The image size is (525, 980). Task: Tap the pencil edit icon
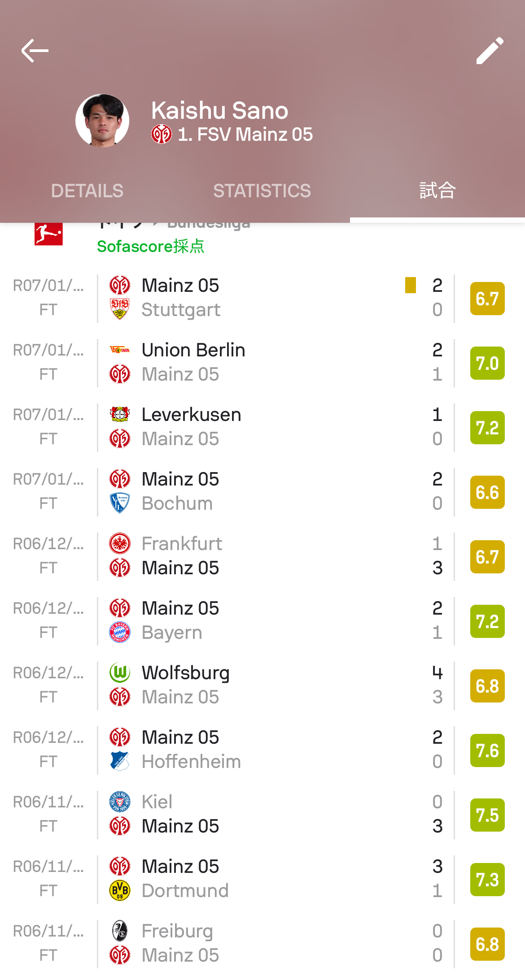[x=490, y=51]
